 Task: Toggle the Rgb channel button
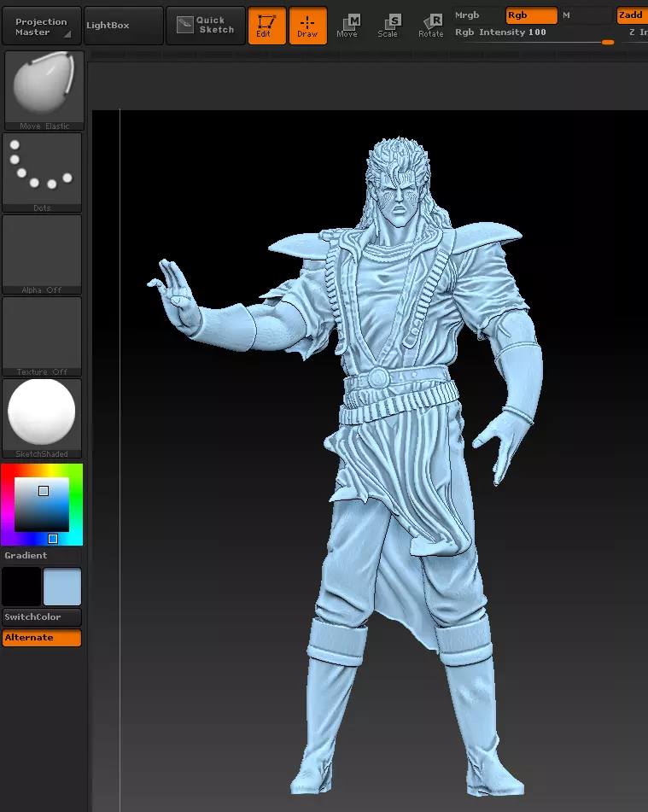pos(531,15)
